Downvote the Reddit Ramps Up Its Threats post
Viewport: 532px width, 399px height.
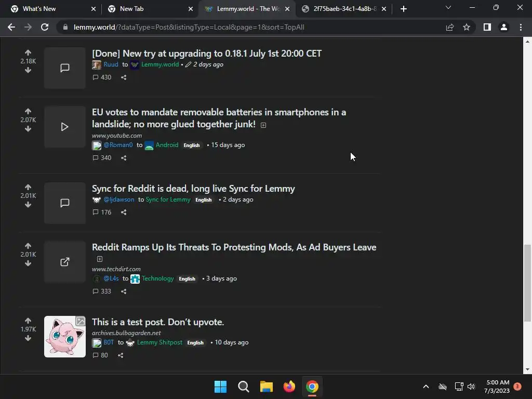point(28,263)
